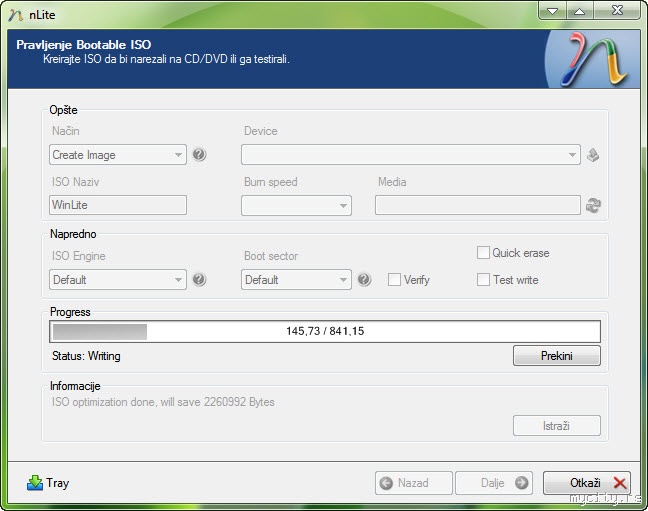This screenshot has height=511, width=648.
Task: Click the help icon beside Boot sector dropdown
Action: click(364, 279)
